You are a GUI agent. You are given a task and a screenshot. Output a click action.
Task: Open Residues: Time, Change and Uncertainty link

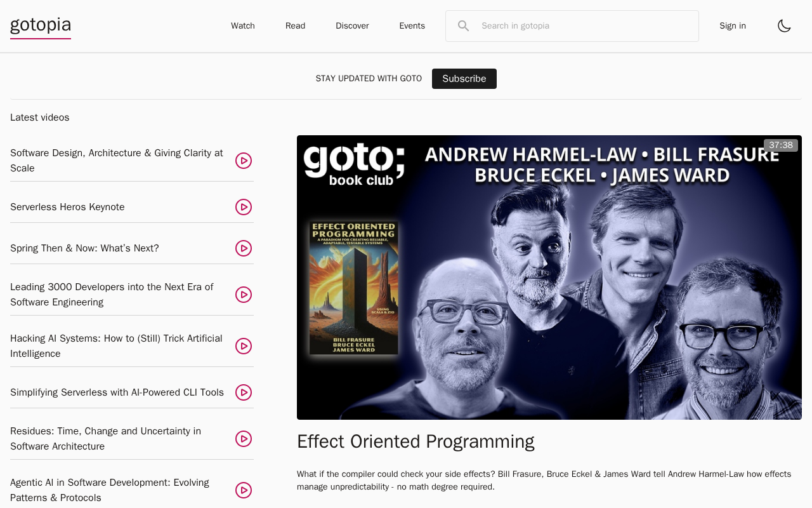(x=105, y=439)
